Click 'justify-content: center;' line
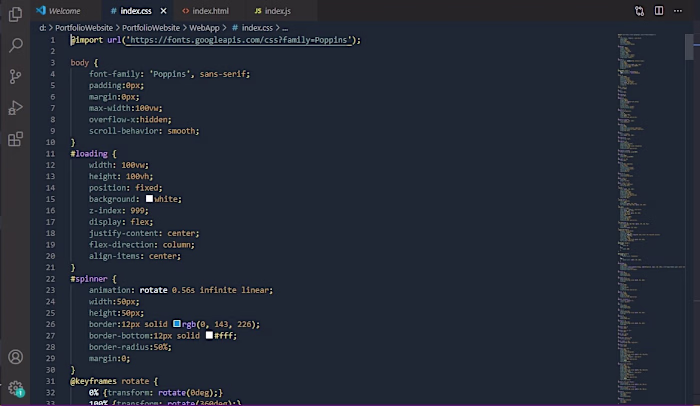Screen dimensions: 700x406 click(x=144, y=233)
